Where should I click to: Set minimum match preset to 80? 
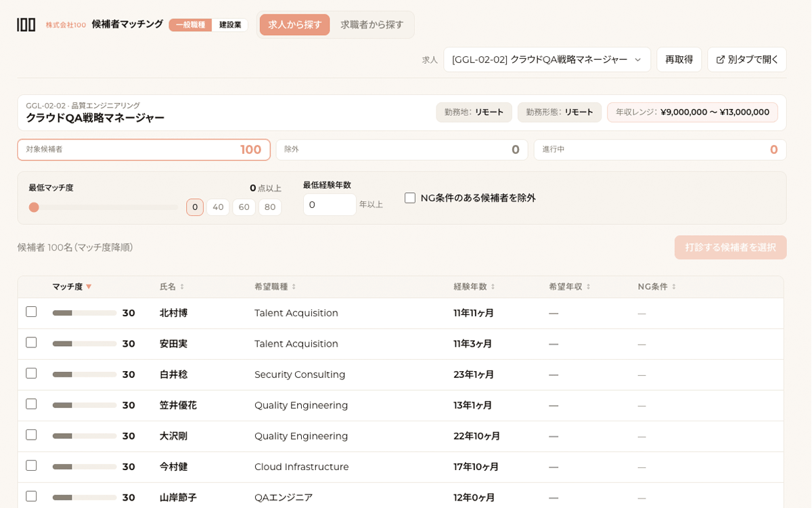pos(270,207)
